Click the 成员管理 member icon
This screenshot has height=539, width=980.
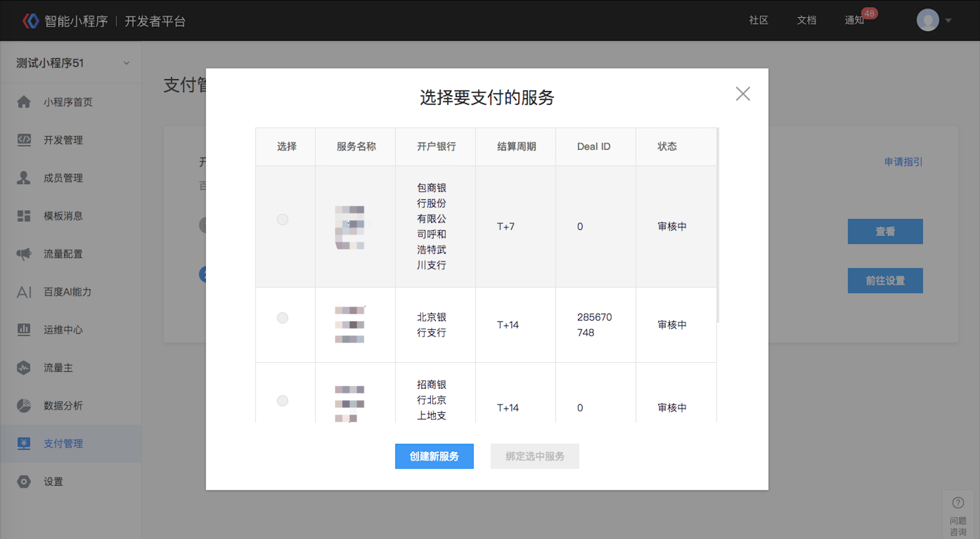tap(23, 178)
